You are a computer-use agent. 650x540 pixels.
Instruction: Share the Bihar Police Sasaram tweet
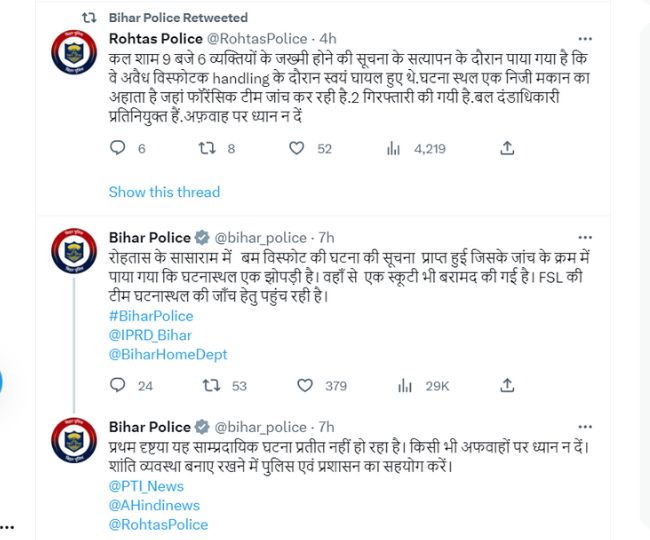tap(507, 386)
